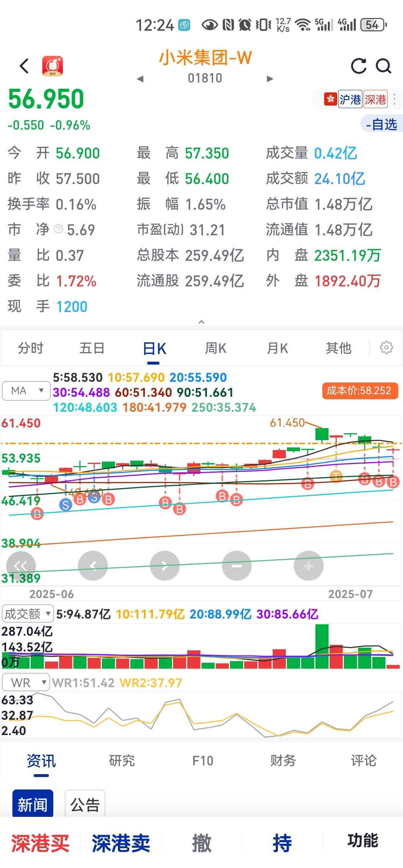Go to previous stock arrow

click(140, 79)
